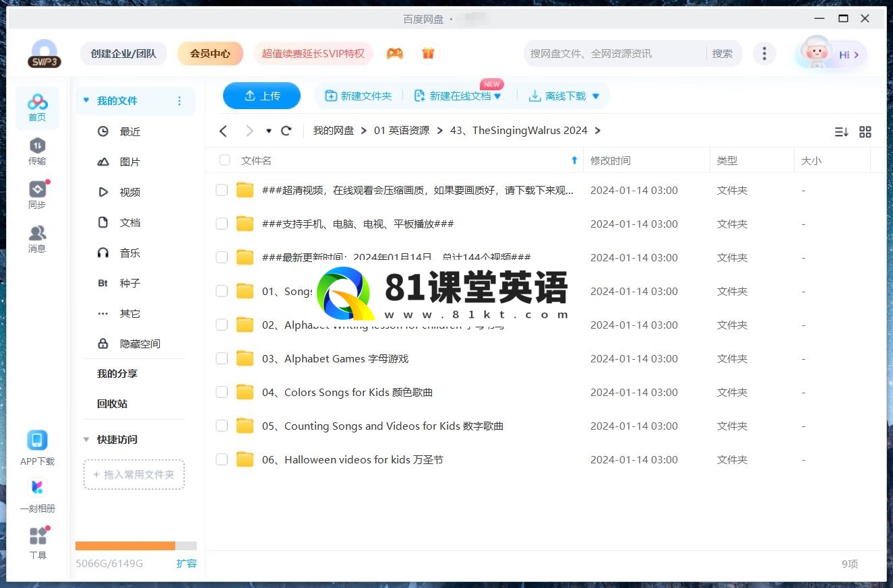Go forward with the right arrow
This screenshot has height=588, width=893.
pos(249,131)
